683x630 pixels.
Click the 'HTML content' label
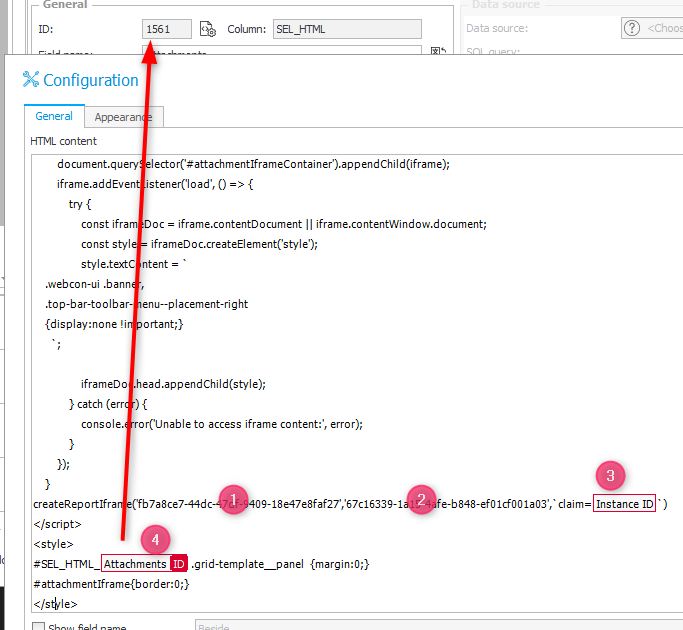pos(64,141)
